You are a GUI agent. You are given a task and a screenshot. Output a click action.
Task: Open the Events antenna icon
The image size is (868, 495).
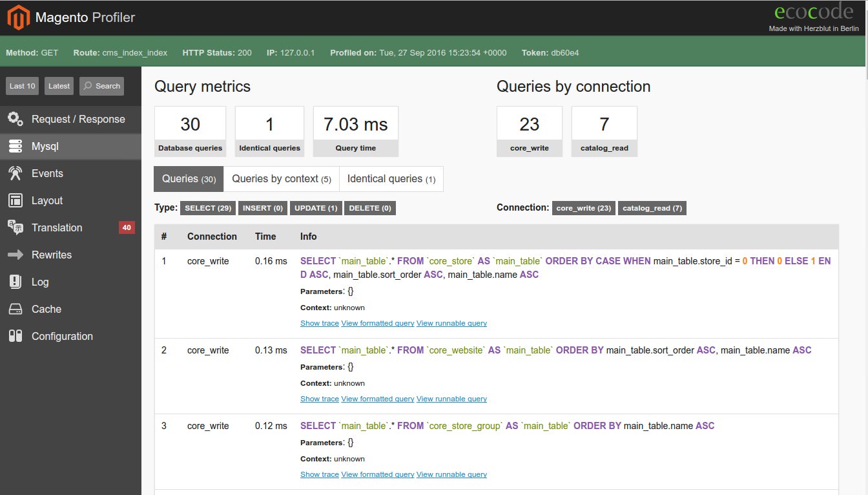coord(15,173)
